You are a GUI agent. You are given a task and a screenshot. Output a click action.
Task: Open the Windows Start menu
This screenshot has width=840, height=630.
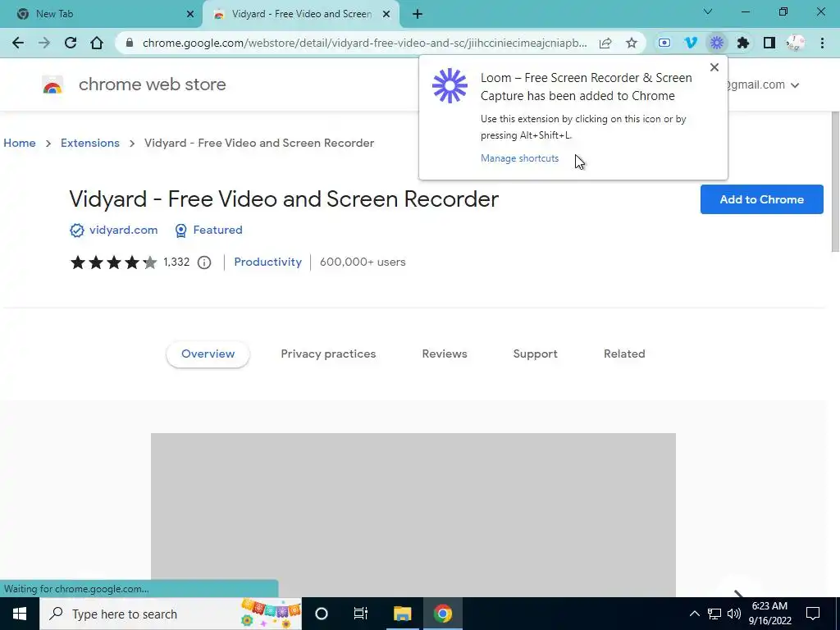click(20, 614)
